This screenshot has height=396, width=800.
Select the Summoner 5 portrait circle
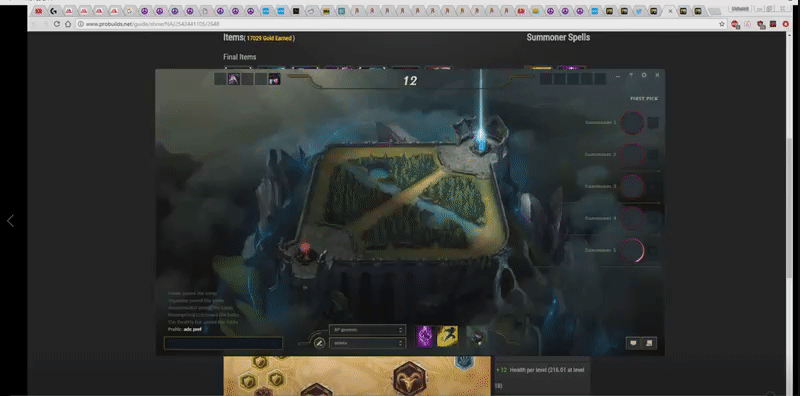coord(632,250)
